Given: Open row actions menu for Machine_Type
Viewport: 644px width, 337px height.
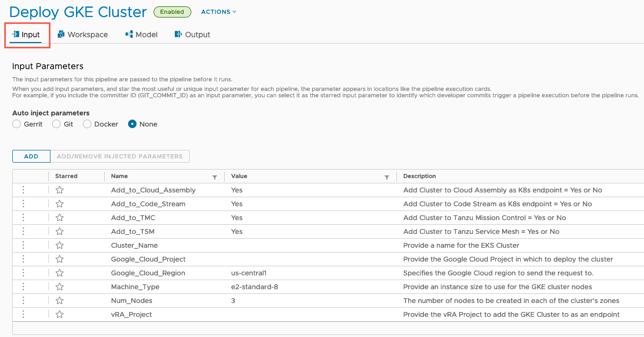Looking at the screenshot, I should (23, 287).
